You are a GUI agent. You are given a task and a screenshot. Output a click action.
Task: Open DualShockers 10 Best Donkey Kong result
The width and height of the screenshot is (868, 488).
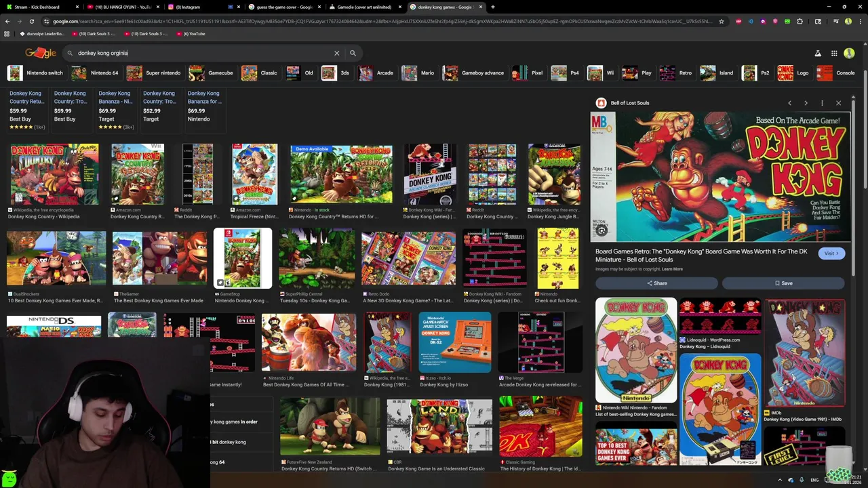click(56, 259)
